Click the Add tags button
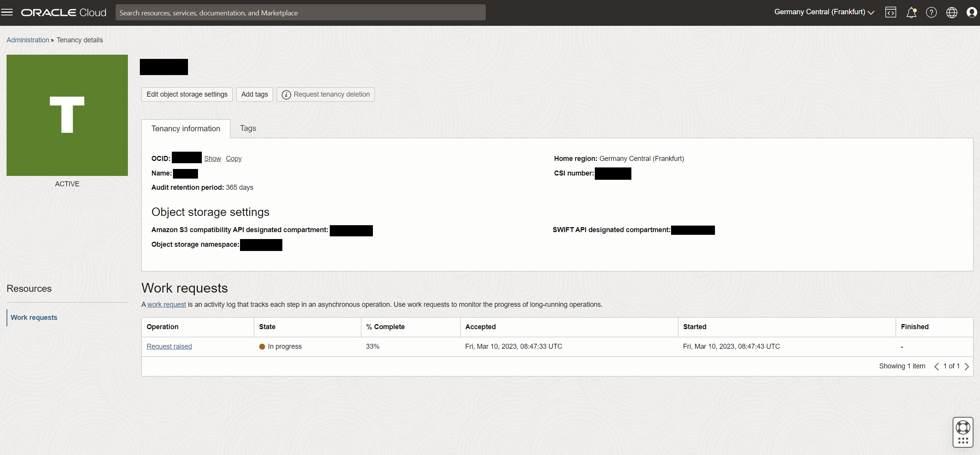Viewport: 980px width, 455px height. click(254, 94)
